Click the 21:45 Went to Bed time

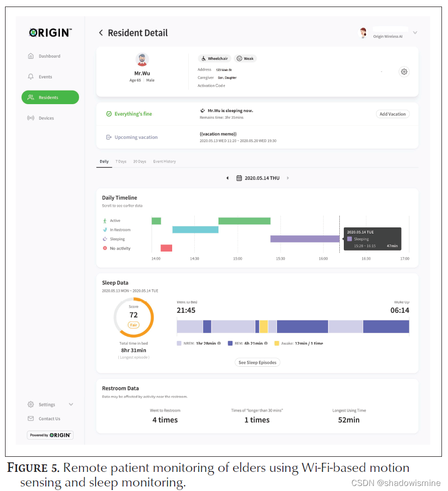(186, 310)
